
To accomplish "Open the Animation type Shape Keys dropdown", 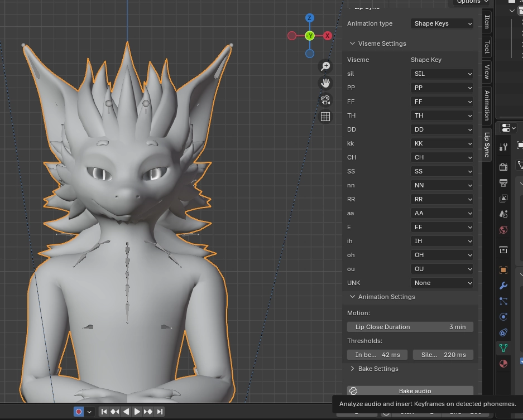I will (x=442, y=23).
